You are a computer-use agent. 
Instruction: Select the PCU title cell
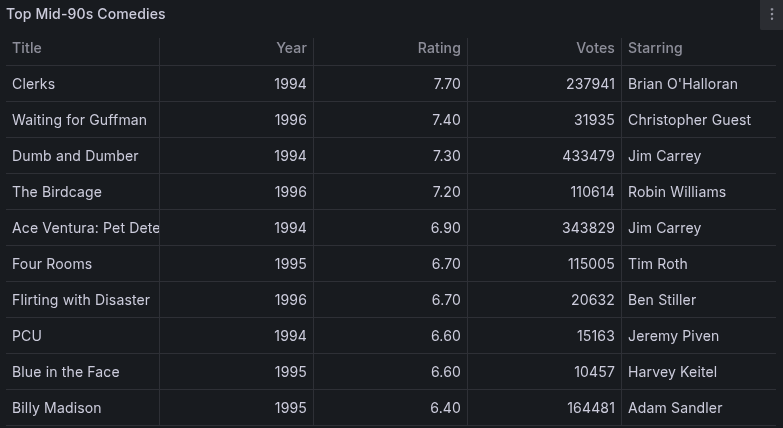(x=82, y=336)
